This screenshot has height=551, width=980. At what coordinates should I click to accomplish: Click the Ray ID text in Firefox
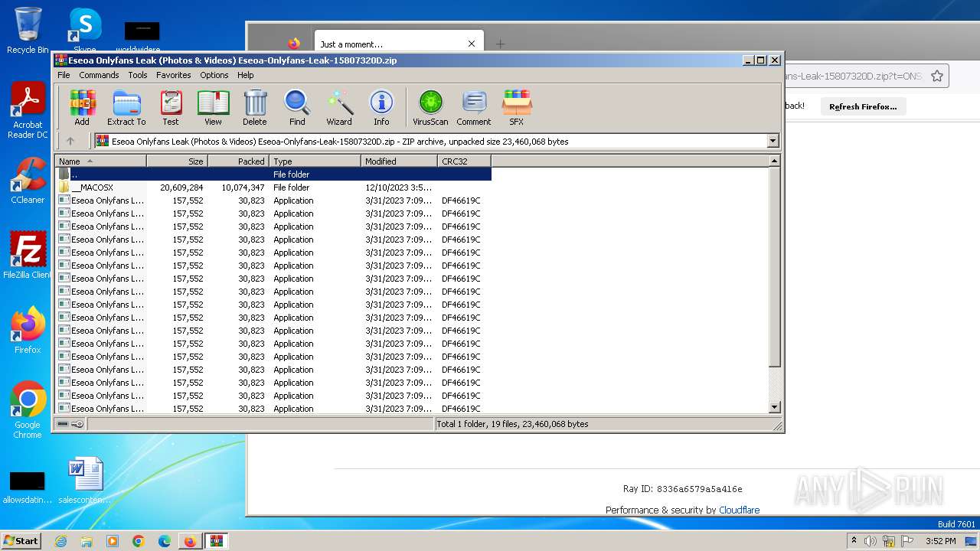click(x=682, y=489)
